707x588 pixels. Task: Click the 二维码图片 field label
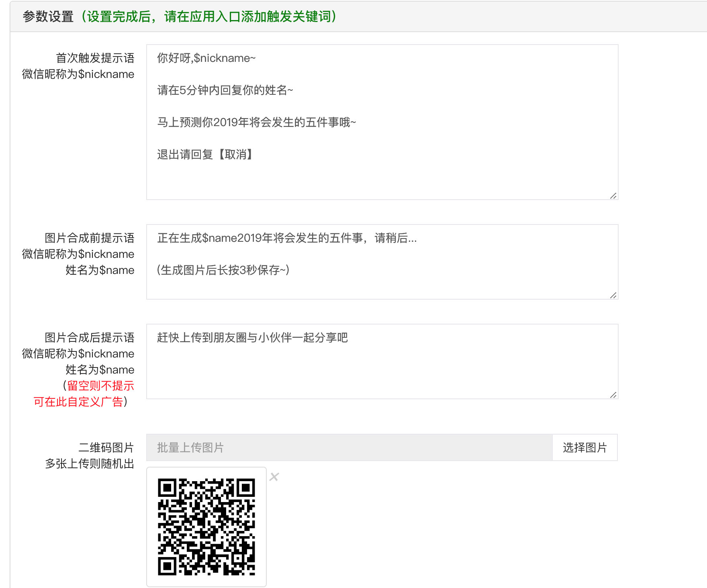point(106,448)
